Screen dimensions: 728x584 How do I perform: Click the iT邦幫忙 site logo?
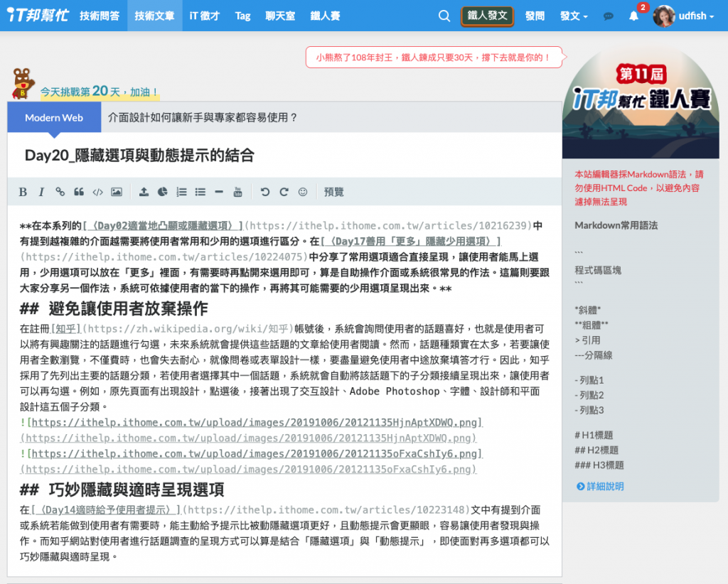[38, 15]
